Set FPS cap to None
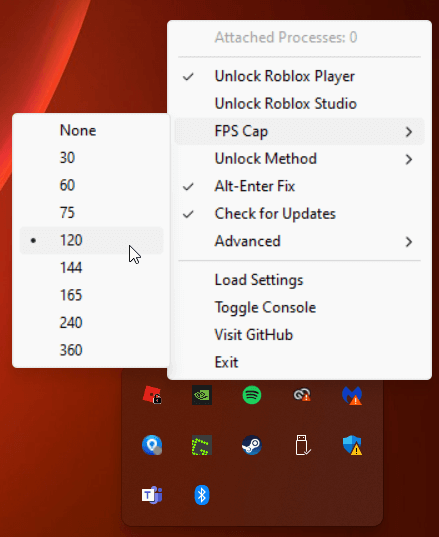The width and height of the screenshot is (439, 537). pos(91,130)
